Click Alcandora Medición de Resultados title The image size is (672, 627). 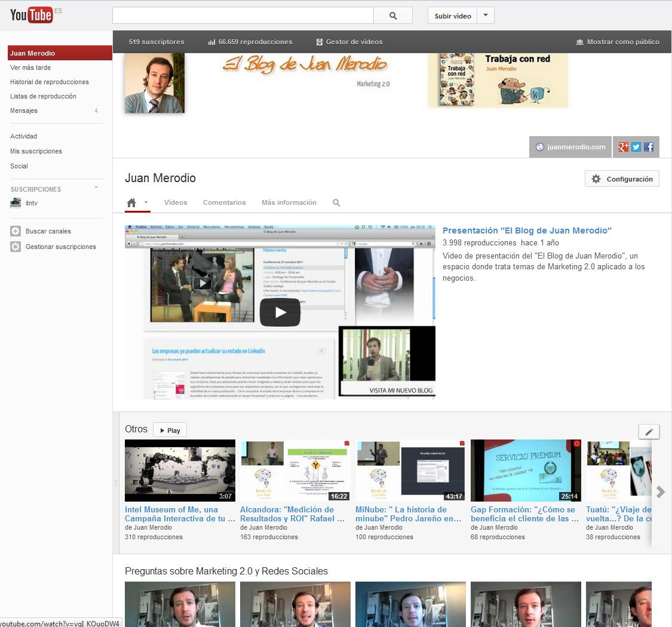point(292,514)
